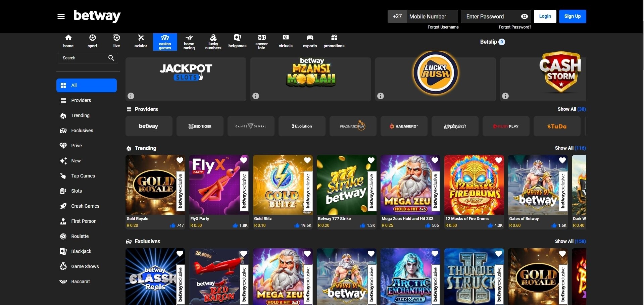The height and width of the screenshot is (305, 644).
Task: Click the Sign Up button
Action: [573, 16]
